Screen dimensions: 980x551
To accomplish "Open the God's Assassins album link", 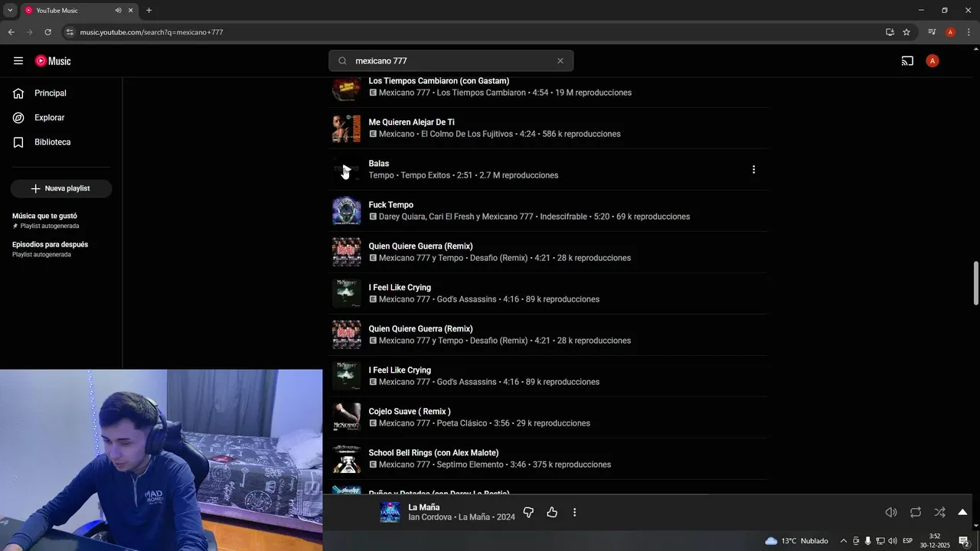I will [466, 299].
